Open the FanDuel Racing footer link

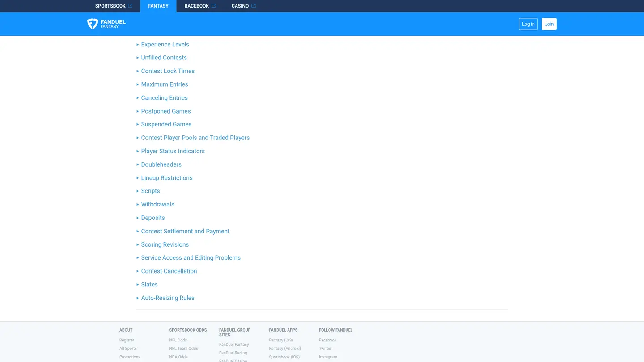tap(233, 353)
